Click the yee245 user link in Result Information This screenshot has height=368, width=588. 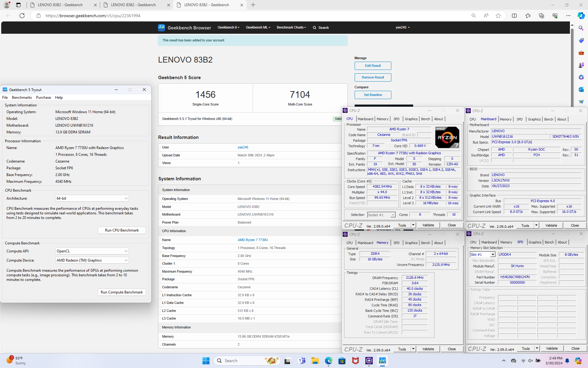[x=243, y=147]
